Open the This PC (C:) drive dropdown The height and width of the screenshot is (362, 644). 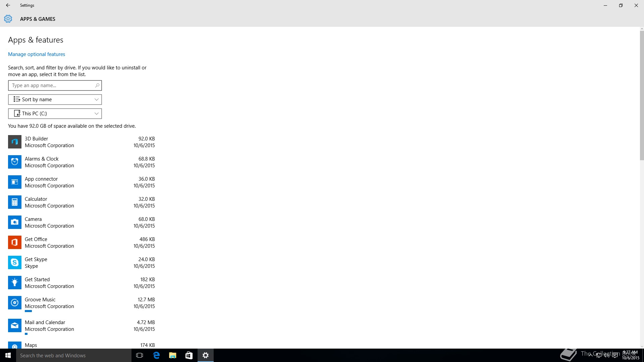(x=55, y=114)
